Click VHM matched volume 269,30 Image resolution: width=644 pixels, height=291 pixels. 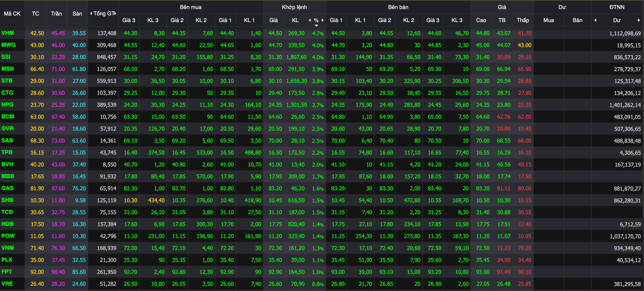point(296,33)
